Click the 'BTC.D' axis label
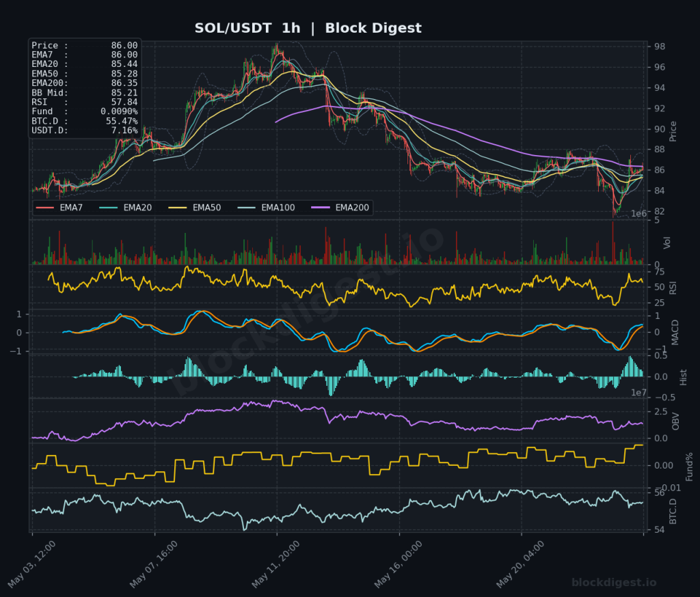Image resolution: width=700 pixels, height=597 pixels. [x=673, y=512]
